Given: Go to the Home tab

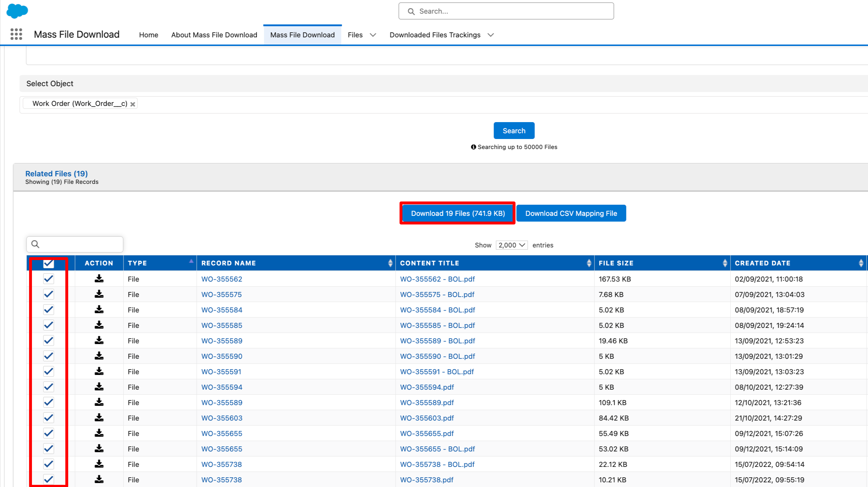Looking at the screenshot, I should pyautogui.click(x=149, y=35).
